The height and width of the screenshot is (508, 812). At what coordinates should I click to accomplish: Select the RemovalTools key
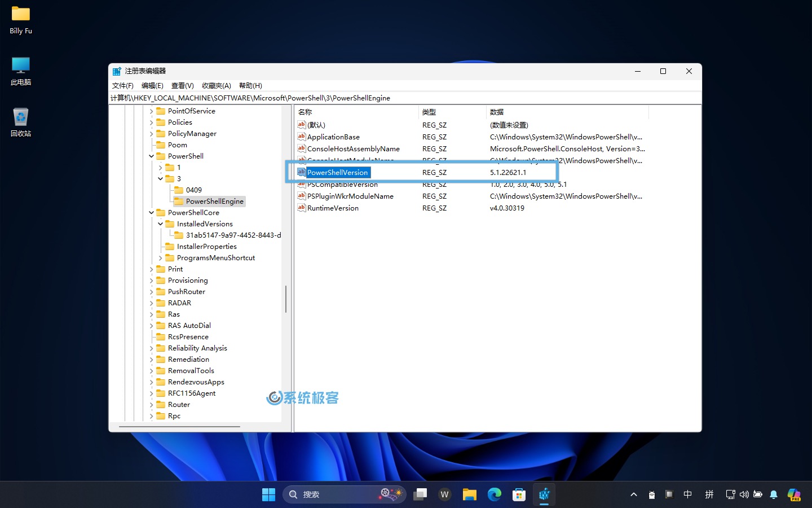point(191,371)
